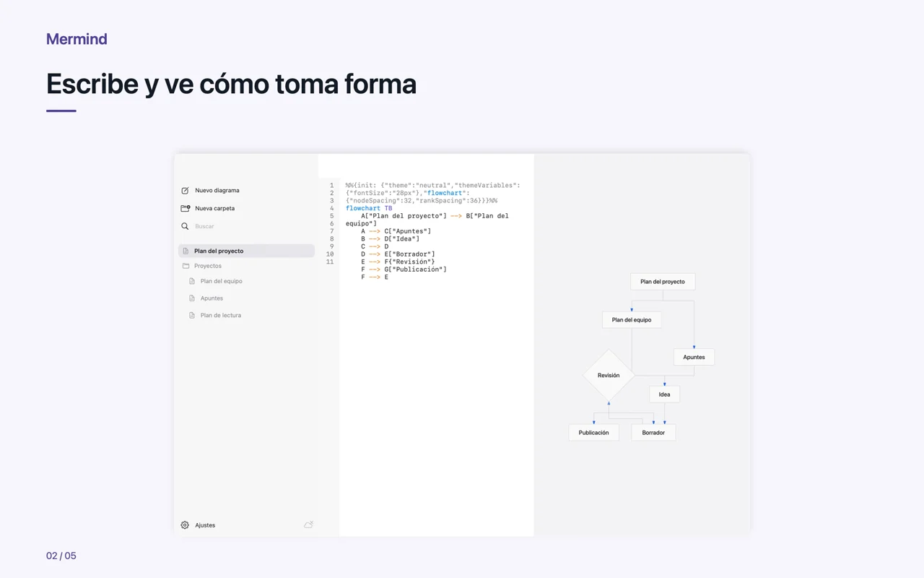
Task: Click the Nueva carpeta folder icon
Action: (186, 208)
